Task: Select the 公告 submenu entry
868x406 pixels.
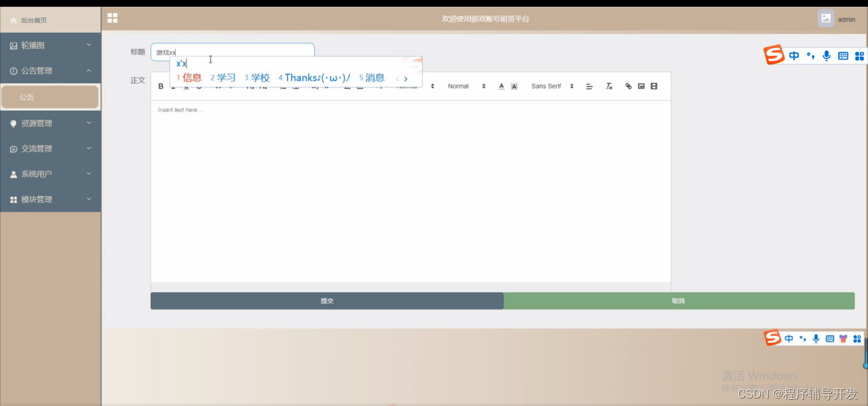Action: tap(50, 97)
